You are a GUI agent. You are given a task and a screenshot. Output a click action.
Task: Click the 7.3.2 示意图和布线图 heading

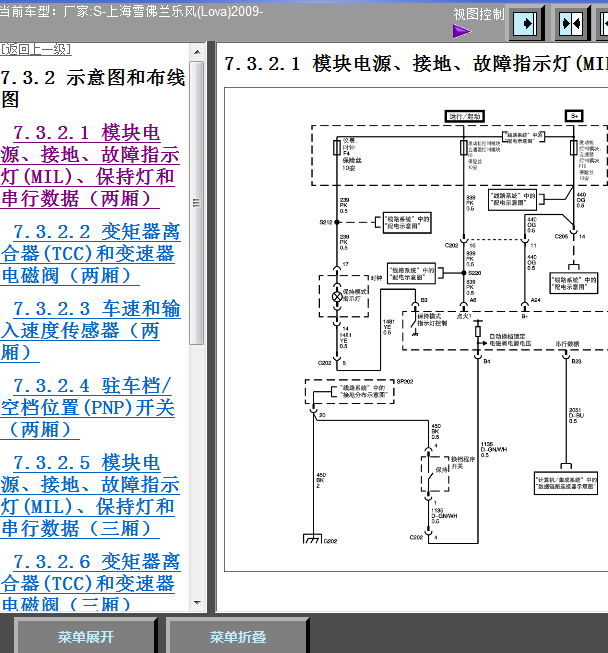pos(93,88)
